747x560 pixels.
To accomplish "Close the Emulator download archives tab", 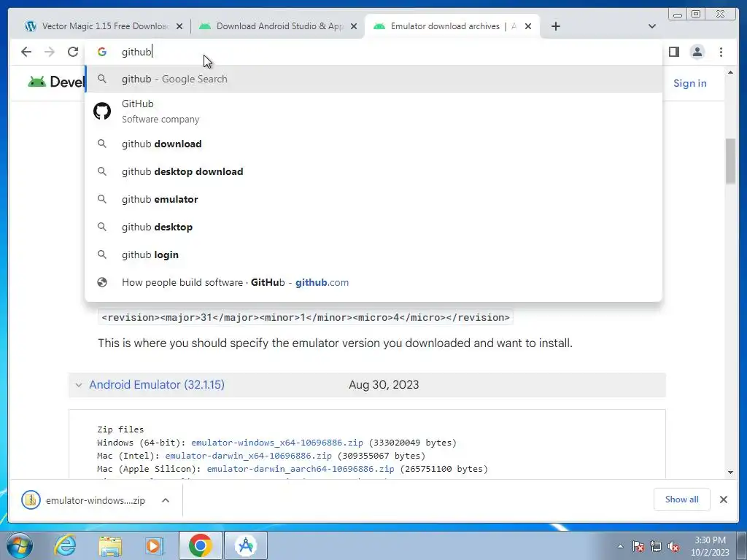I will tap(528, 26).
